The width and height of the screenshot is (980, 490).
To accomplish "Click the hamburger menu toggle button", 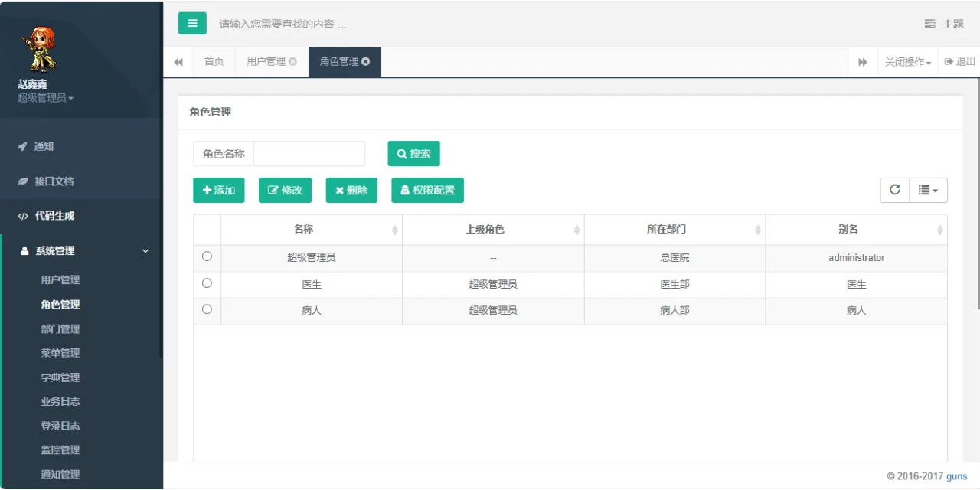I will pyautogui.click(x=192, y=23).
